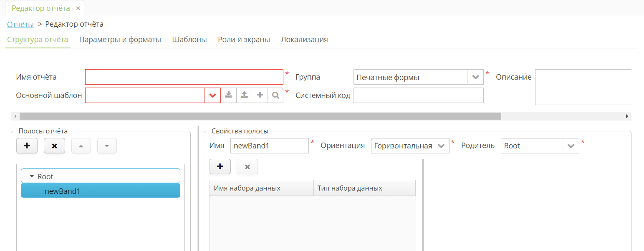The height and width of the screenshot is (251, 644).
Task: Open the Основной шаблон dropdown
Action: click(x=212, y=95)
